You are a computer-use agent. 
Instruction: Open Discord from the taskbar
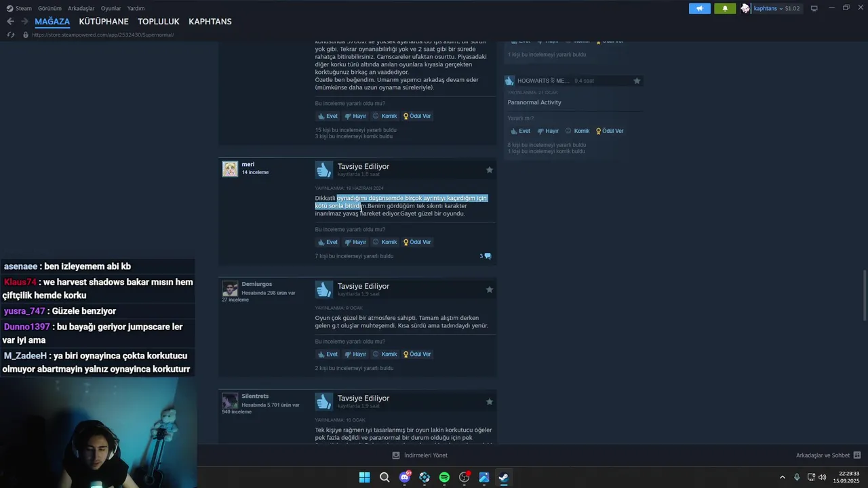tap(405, 477)
